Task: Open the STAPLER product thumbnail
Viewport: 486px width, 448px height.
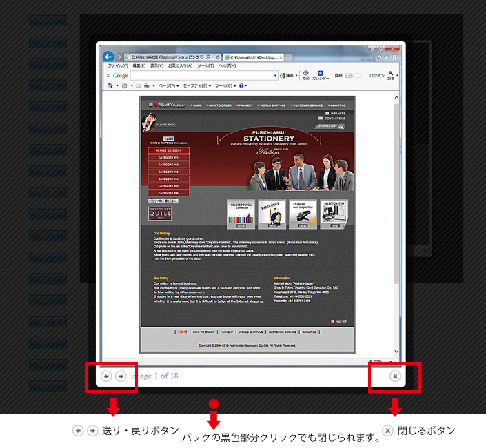Action: coord(303,214)
